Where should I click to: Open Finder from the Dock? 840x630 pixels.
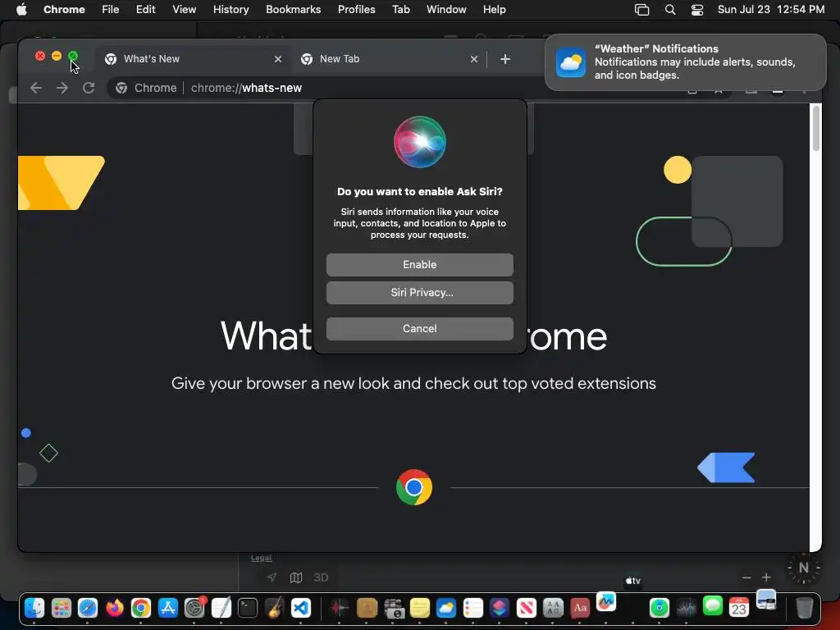coord(34,608)
